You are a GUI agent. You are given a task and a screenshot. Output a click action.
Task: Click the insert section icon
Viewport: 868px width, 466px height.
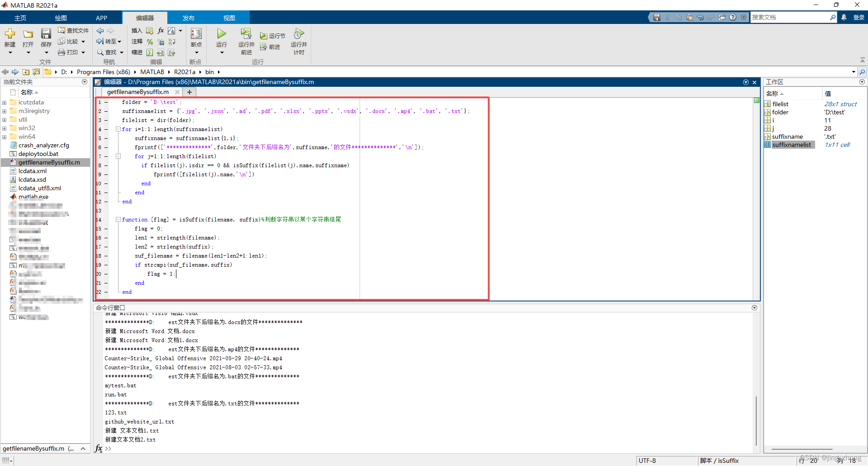tap(150, 31)
